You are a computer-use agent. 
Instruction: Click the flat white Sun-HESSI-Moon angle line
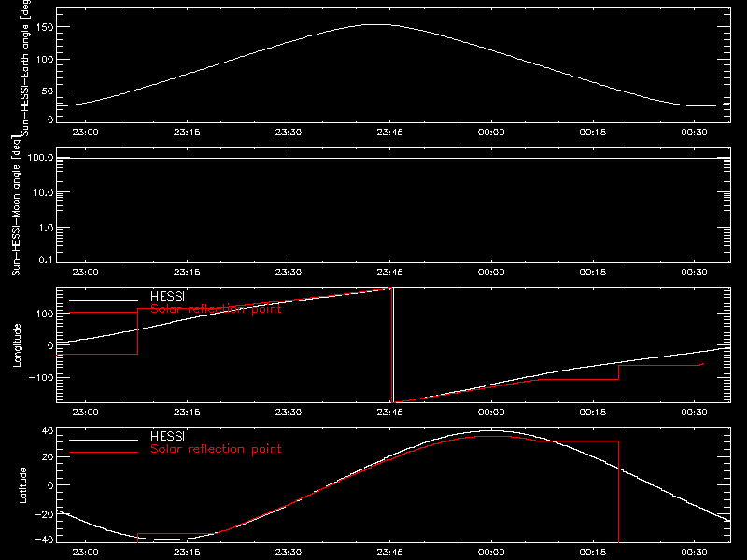393,158
